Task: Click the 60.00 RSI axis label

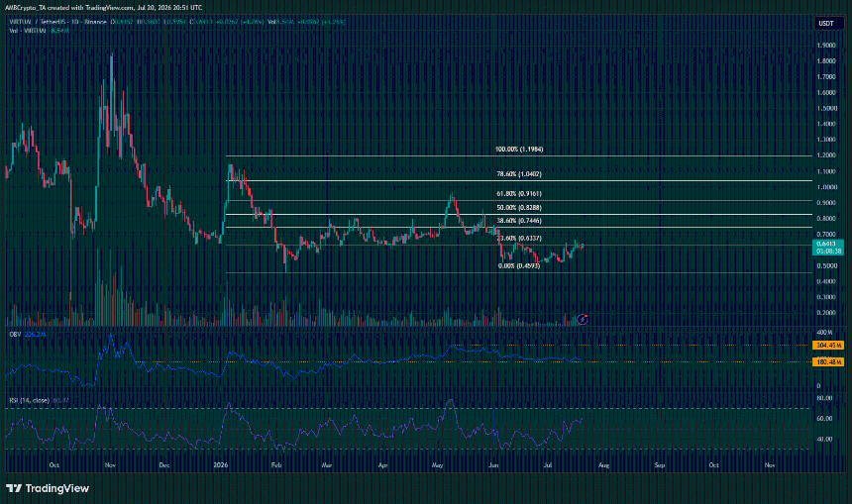Action: click(x=825, y=419)
